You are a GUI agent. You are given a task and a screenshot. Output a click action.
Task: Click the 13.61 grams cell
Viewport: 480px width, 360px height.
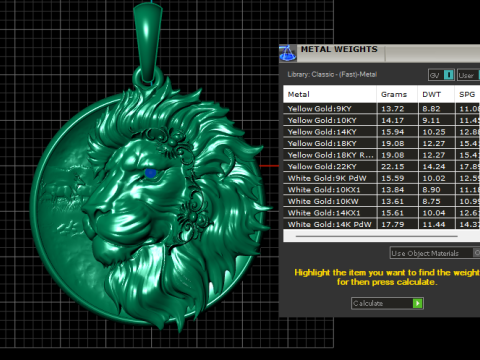pos(397,201)
